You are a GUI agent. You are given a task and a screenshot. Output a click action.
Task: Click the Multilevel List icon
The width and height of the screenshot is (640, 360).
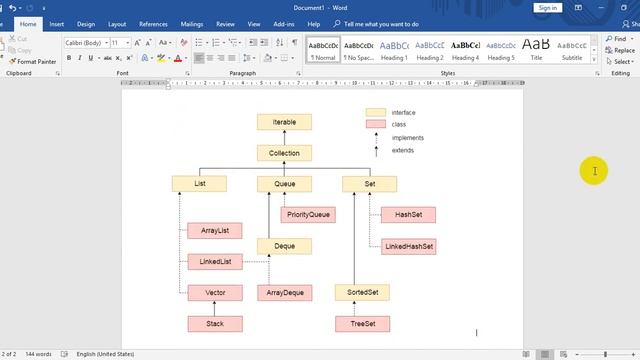[x=233, y=43]
